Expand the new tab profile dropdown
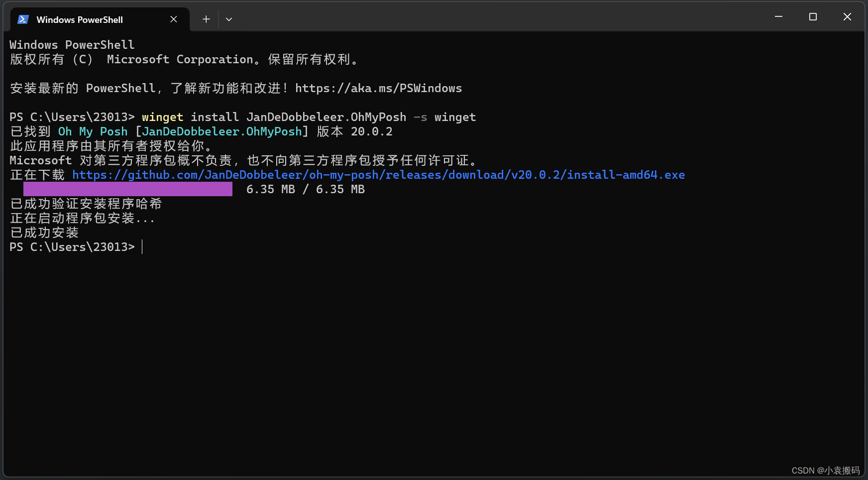Viewport: 868px width, 480px height. 229,19
